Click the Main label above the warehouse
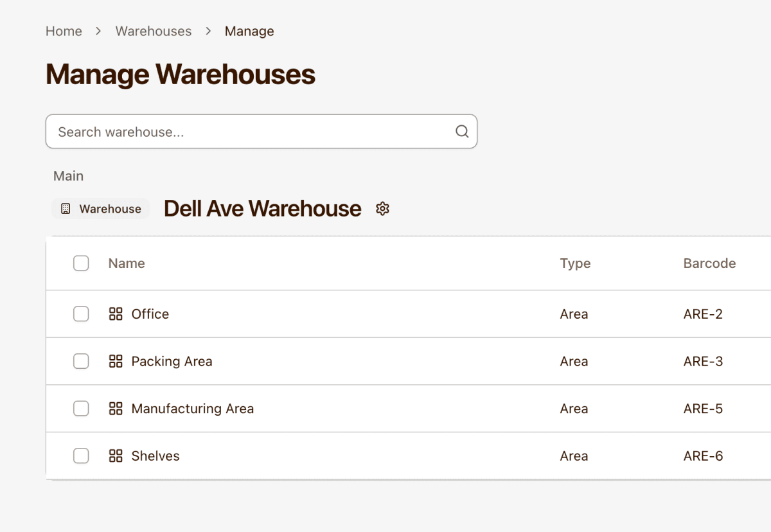 tap(69, 176)
